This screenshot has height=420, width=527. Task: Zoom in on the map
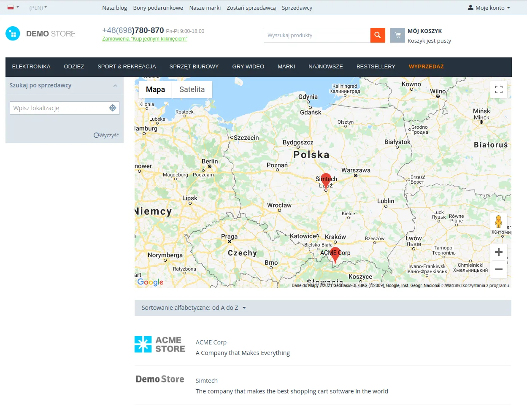pos(499,252)
